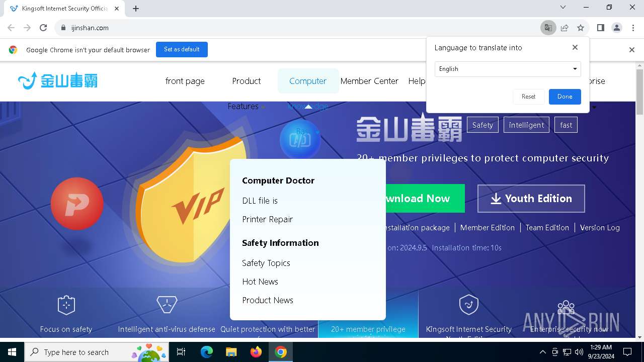Screen dimensions: 644x362
Task: Open the Product menu
Action: (247, 81)
